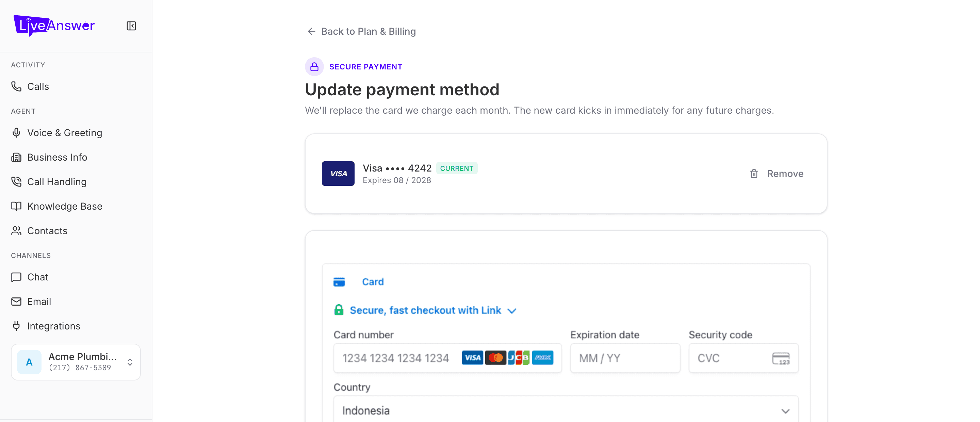The width and height of the screenshot is (980, 422).
Task: Click the 'Expiration date' field label
Action: tap(605, 335)
